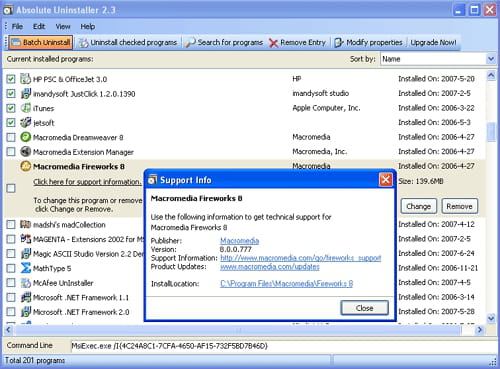This screenshot has width=500, height=369.
Task: Click the jetsoft program icon
Action: 25,122
